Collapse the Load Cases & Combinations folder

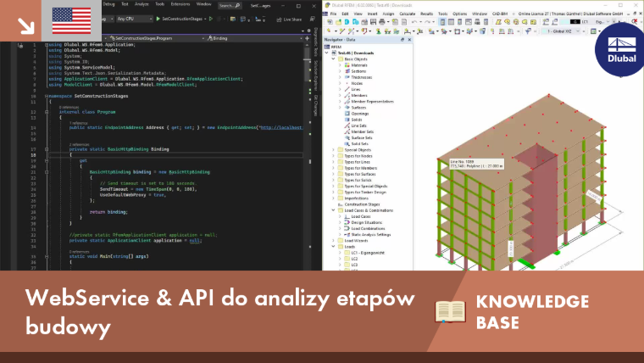333,210
